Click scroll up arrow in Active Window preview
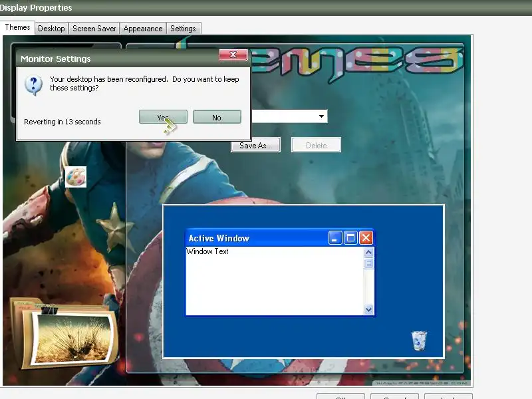Screen dimensions: 532x399 coord(368,253)
